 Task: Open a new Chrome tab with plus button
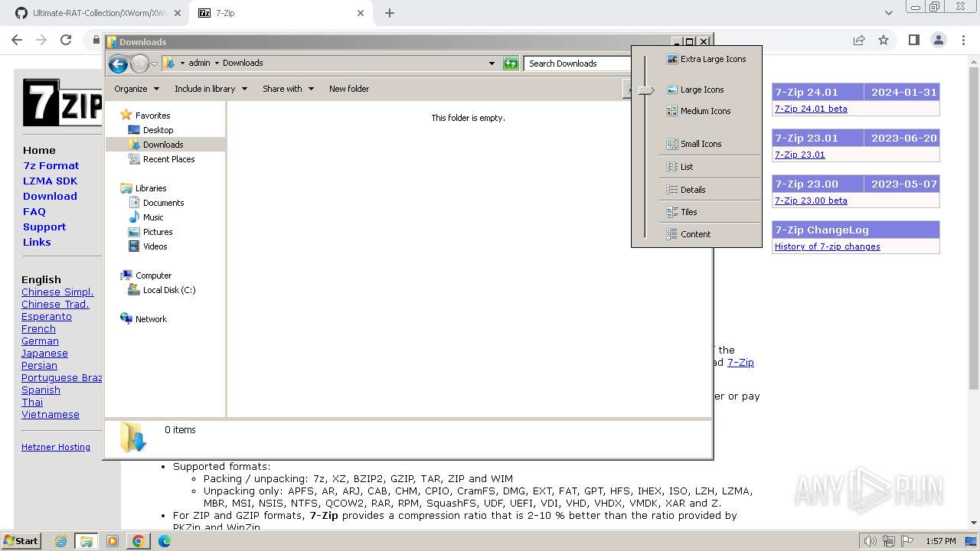390,13
